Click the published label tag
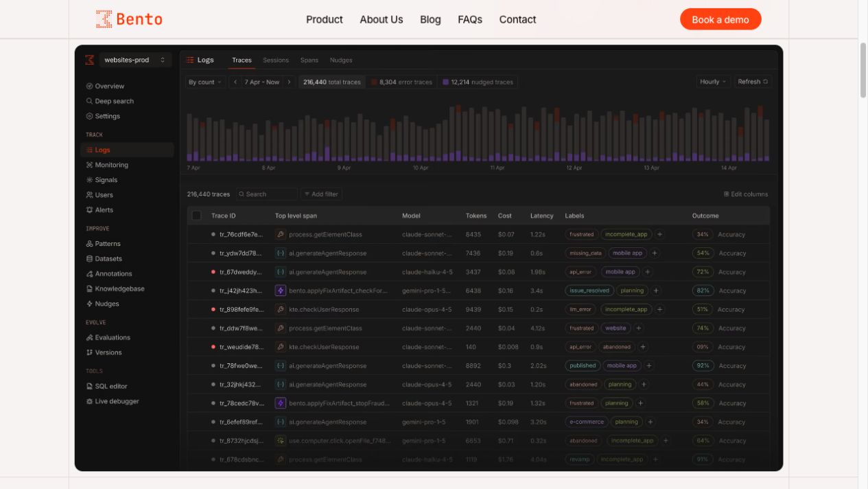 click(x=583, y=365)
